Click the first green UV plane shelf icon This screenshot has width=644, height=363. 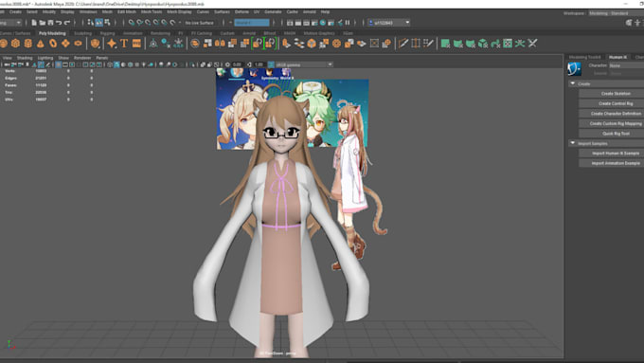pyautogui.click(x=445, y=44)
